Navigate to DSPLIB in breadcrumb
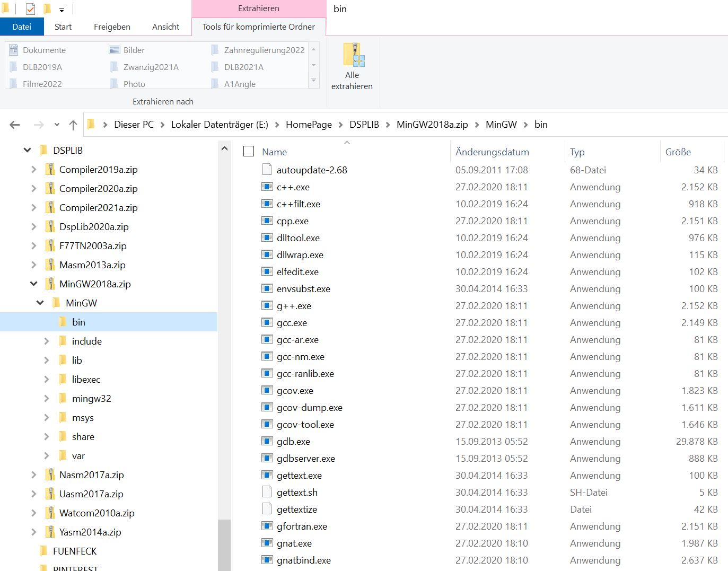 point(364,125)
